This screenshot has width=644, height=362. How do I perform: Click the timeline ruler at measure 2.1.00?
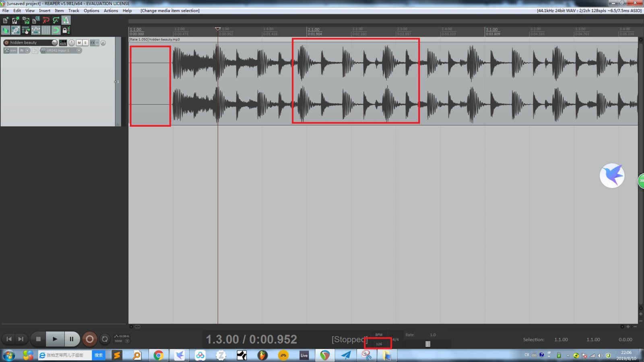(314, 29)
